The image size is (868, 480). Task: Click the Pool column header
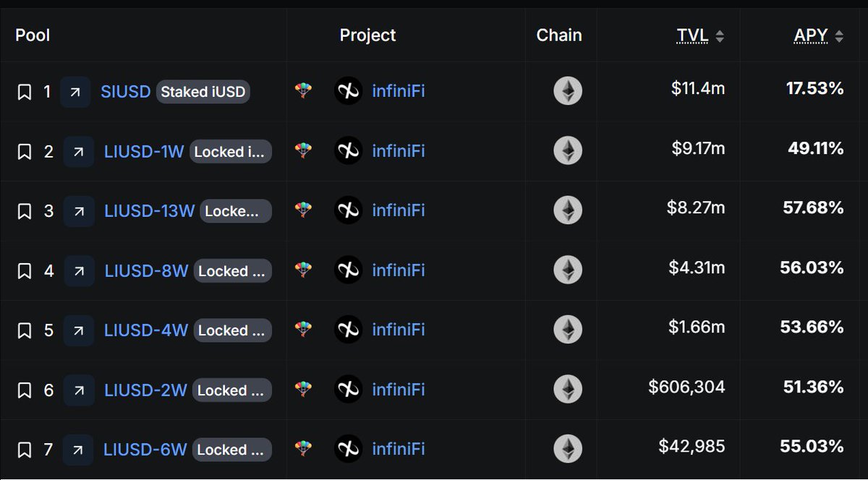click(33, 35)
